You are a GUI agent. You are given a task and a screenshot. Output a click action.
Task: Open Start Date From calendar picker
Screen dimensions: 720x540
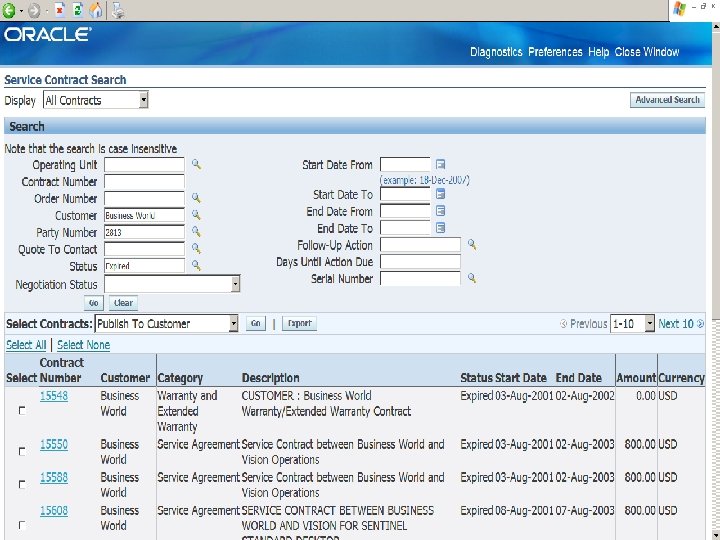(x=440, y=164)
